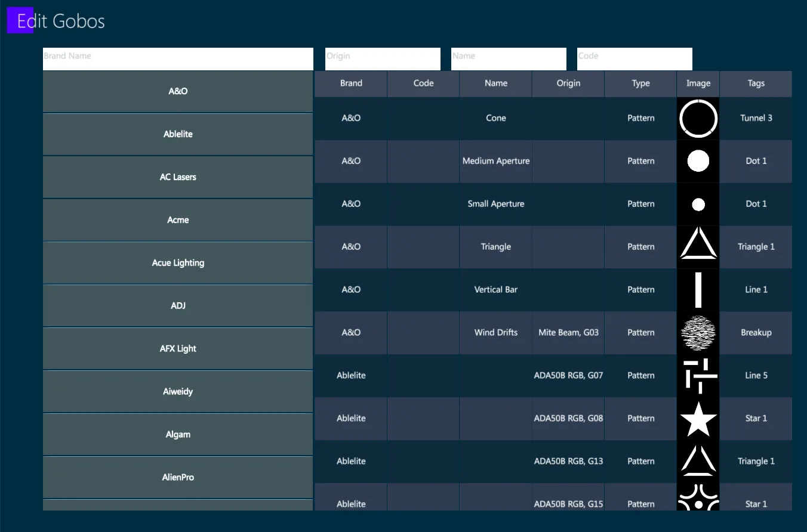
Task: Click the ADA50B RGB, G08 star image
Action: [x=698, y=419]
